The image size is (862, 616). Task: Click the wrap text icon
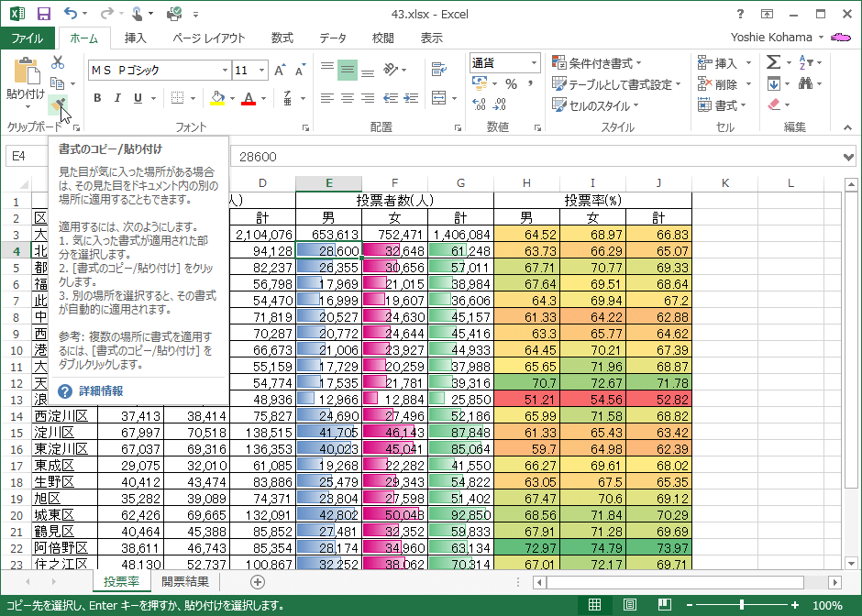click(x=438, y=70)
